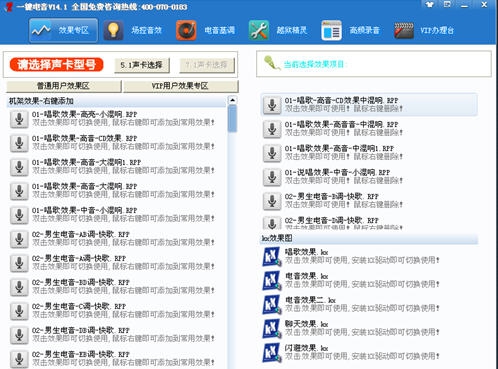Click the shirt skin icon in the title bar

(430, 5)
